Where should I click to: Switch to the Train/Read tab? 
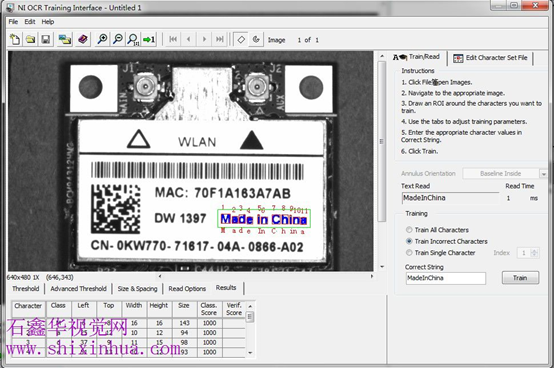tap(417, 57)
